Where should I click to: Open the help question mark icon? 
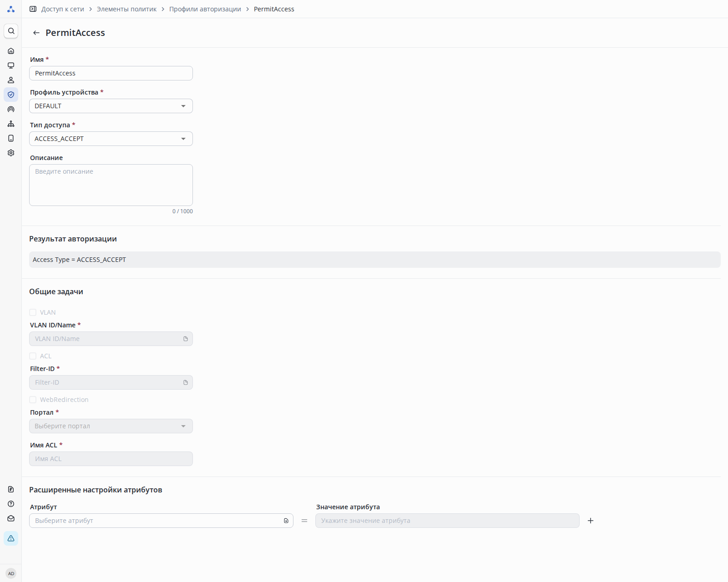11,504
